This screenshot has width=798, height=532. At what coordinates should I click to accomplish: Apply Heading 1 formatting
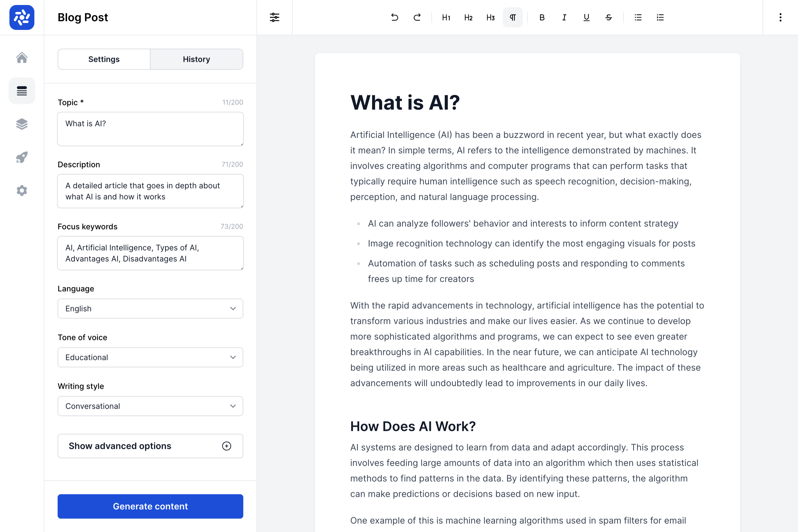pyautogui.click(x=446, y=17)
